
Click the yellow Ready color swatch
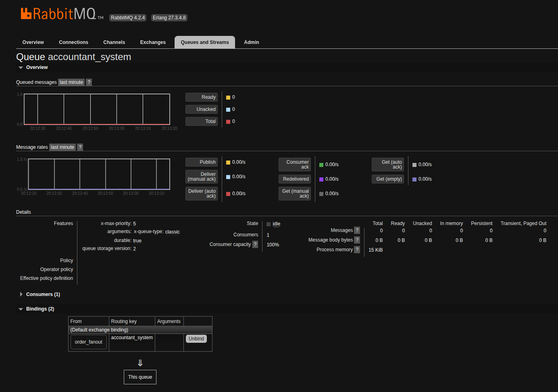pos(228,98)
